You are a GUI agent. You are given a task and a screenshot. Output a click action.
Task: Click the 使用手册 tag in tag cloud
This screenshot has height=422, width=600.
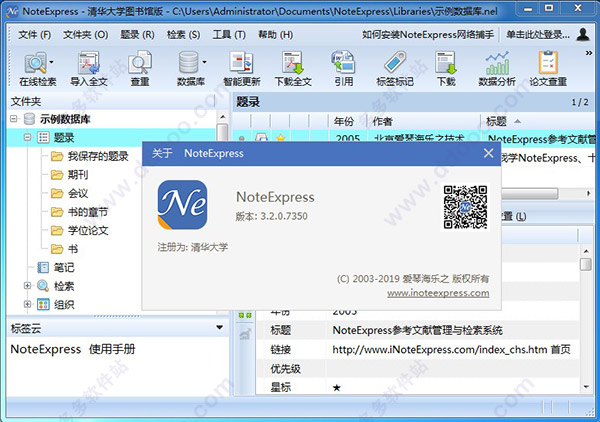(112, 349)
